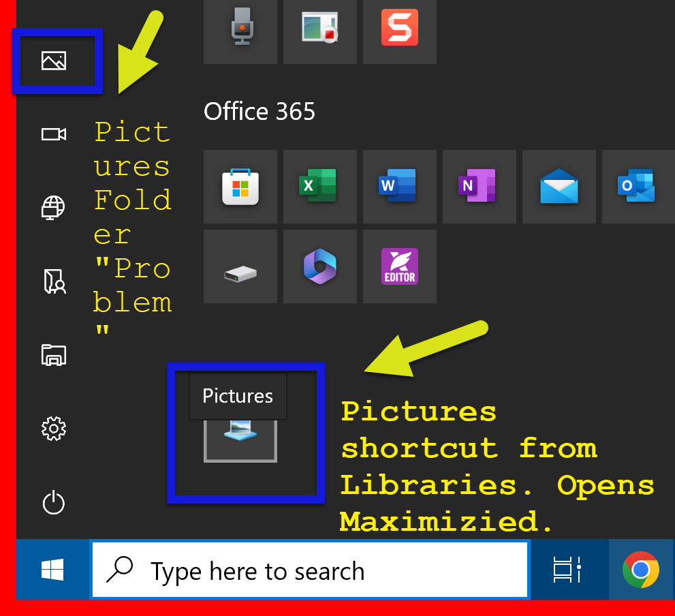Image resolution: width=675 pixels, height=616 pixels.
Task: Open the Microsoft 365 Copilot tile
Action: click(319, 266)
